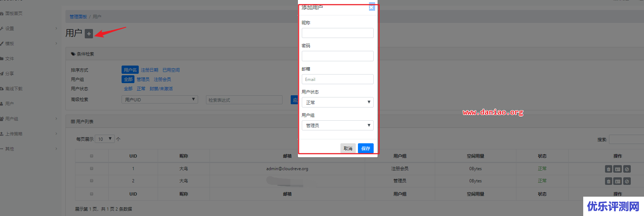This screenshot has height=216, width=644.
Task: Click the 搜索 box above the table
Action: pos(626,139)
